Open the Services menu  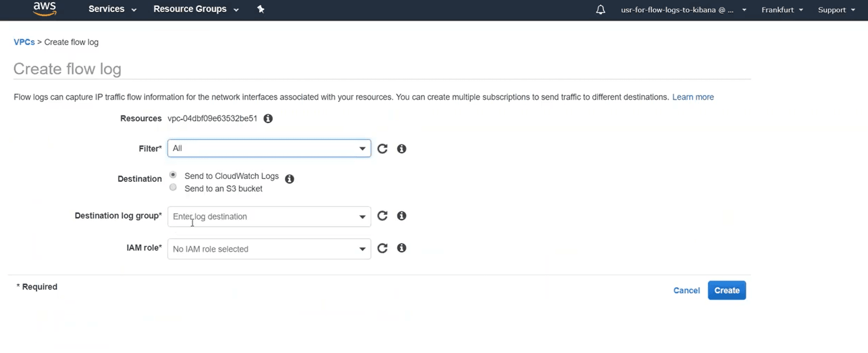coord(112,9)
